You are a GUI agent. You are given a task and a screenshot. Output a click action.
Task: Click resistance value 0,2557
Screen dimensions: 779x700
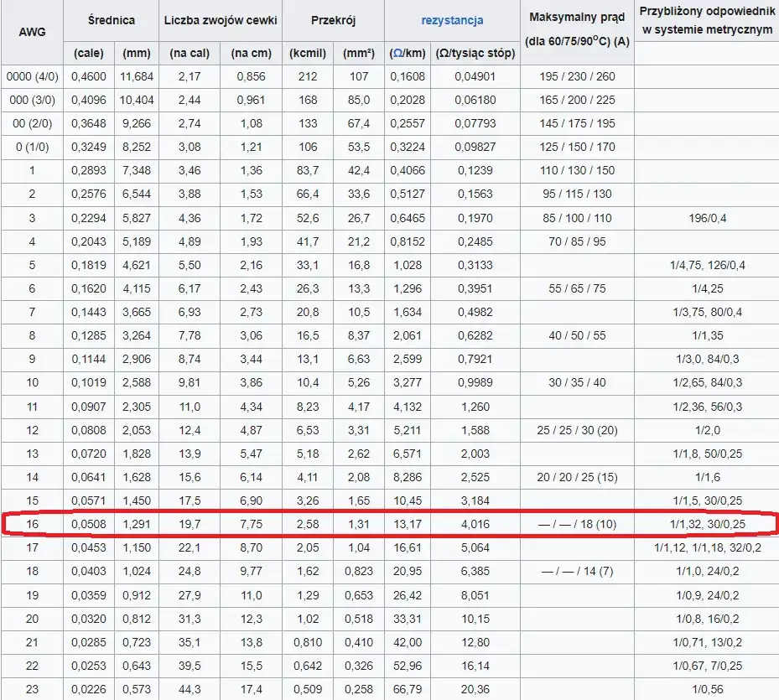point(408,123)
